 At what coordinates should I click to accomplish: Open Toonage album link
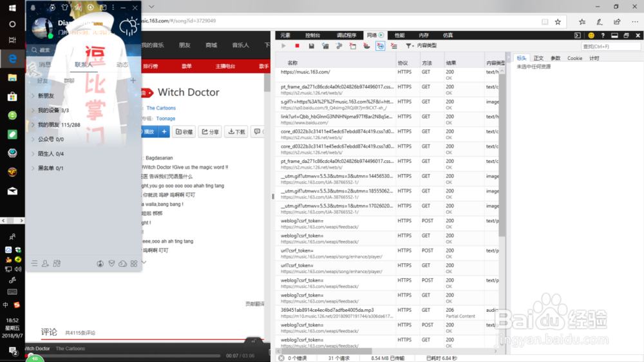[x=166, y=119]
